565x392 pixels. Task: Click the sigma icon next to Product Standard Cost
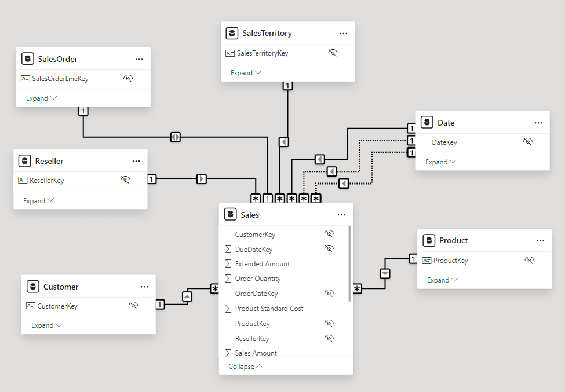[228, 308]
